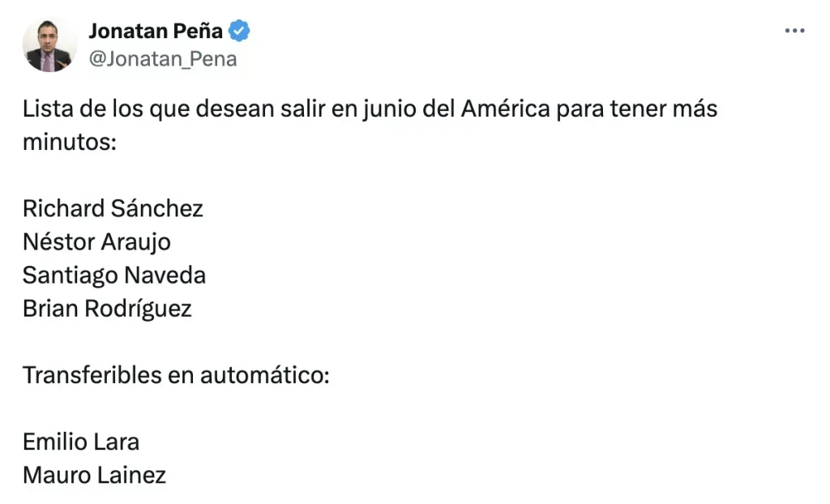Click the Jonatan Peña display name
This screenshot has width=830, height=504.
pos(156,32)
